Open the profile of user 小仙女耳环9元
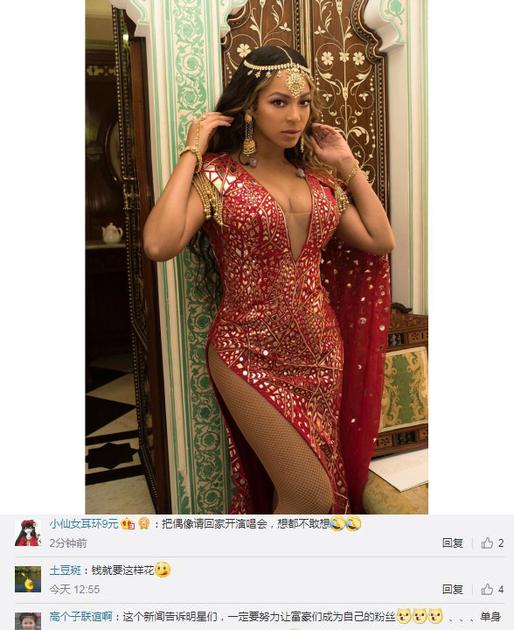 (x=84, y=524)
